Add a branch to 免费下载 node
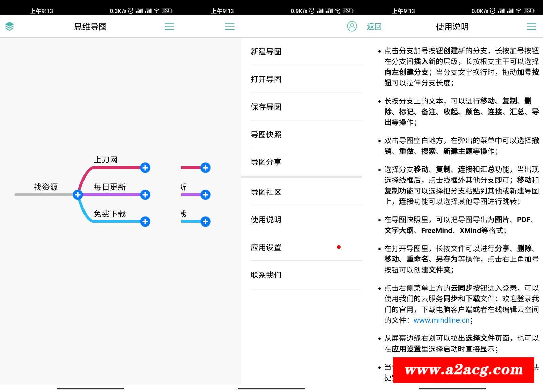Viewport: 543px width, 392px height. tap(145, 221)
